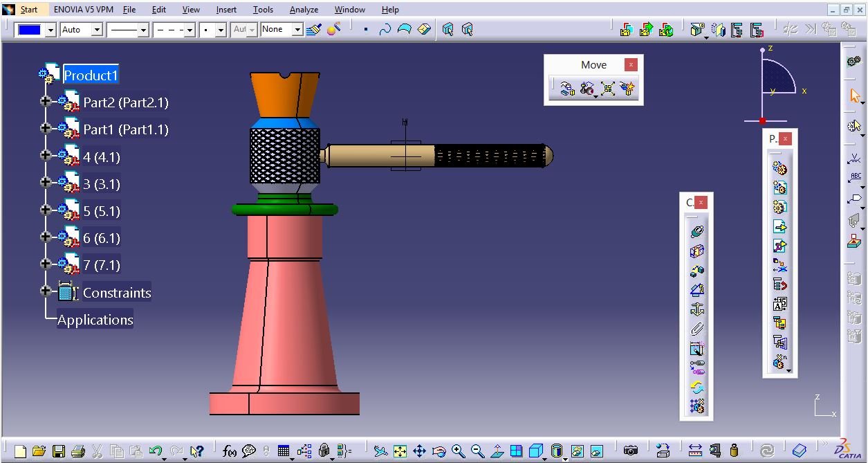The width and height of the screenshot is (868, 463).
Task: Open the point symbol dropdown
Action: coord(221,30)
